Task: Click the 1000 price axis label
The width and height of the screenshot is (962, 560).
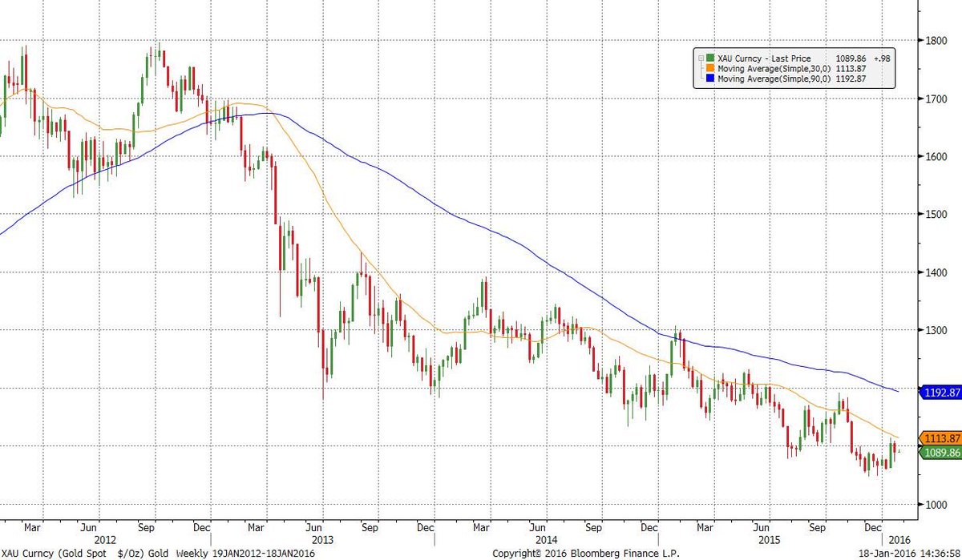Action: coord(936,505)
